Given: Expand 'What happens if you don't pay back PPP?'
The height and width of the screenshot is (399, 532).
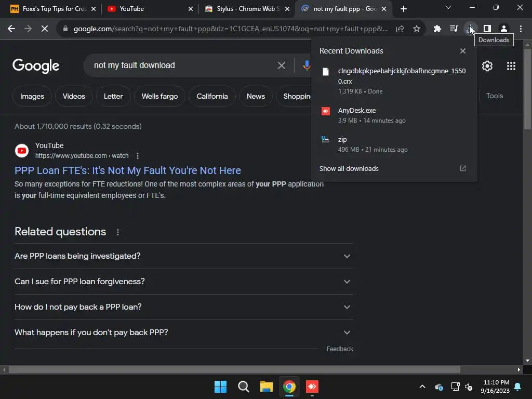Looking at the screenshot, I should point(183,332).
